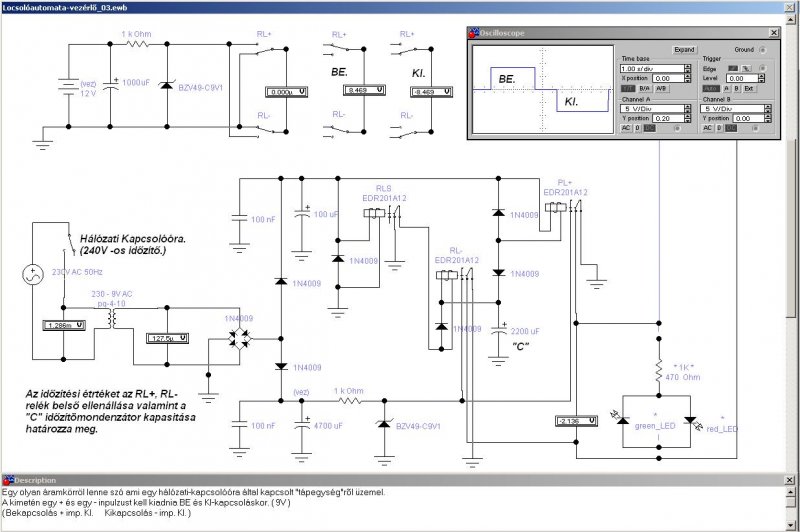Click the Channel A input terminal
The height and width of the screenshot is (532, 800).
(x=677, y=128)
